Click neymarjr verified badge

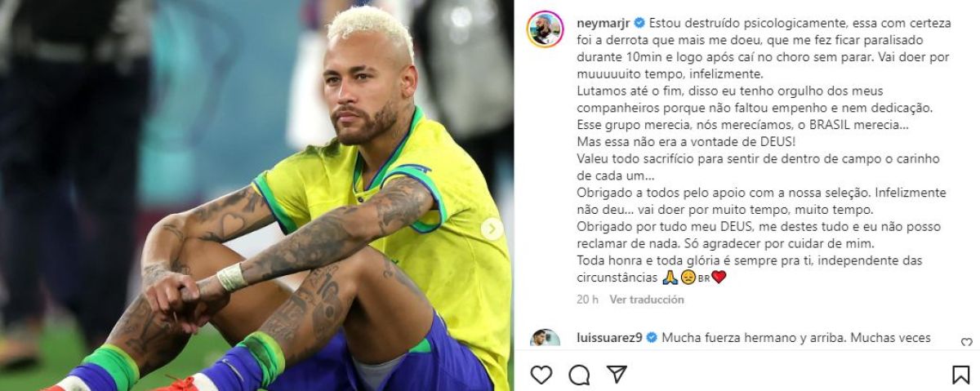point(639,22)
